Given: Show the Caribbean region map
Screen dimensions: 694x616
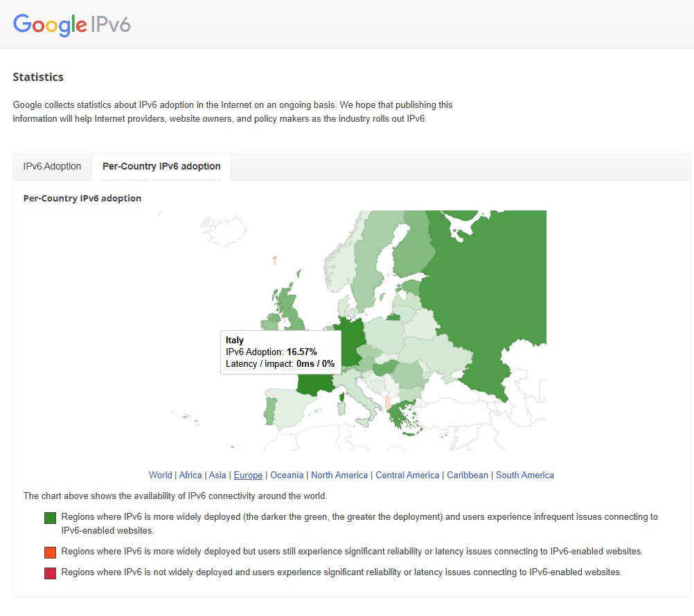Looking at the screenshot, I should (468, 475).
